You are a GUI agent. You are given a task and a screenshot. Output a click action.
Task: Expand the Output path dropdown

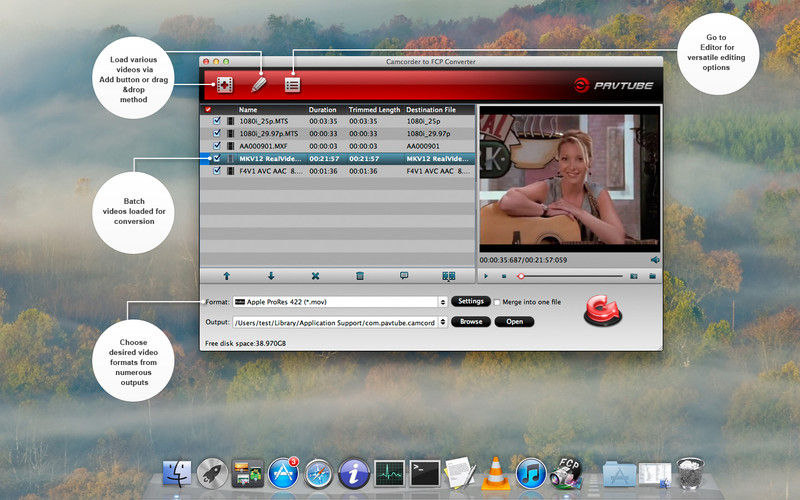tap(443, 322)
